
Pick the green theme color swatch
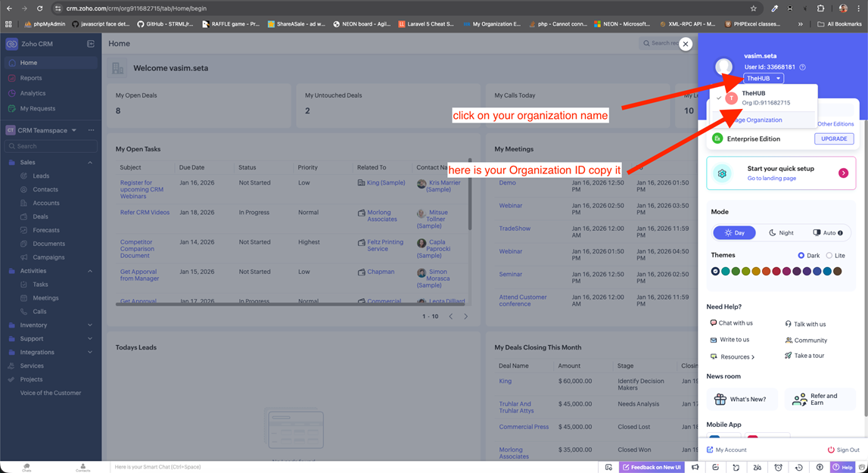pyautogui.click(x=736, y=271)
